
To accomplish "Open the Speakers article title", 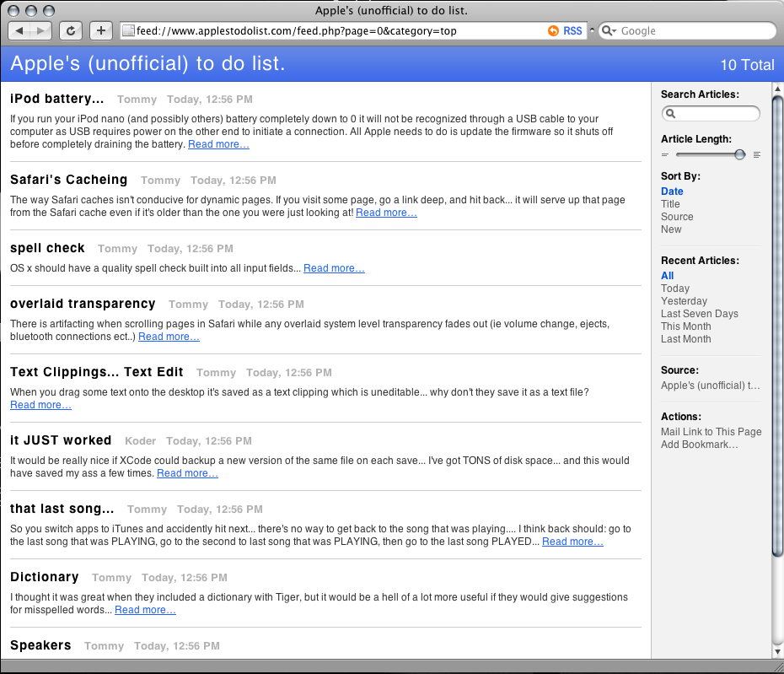I will (40, 645).
